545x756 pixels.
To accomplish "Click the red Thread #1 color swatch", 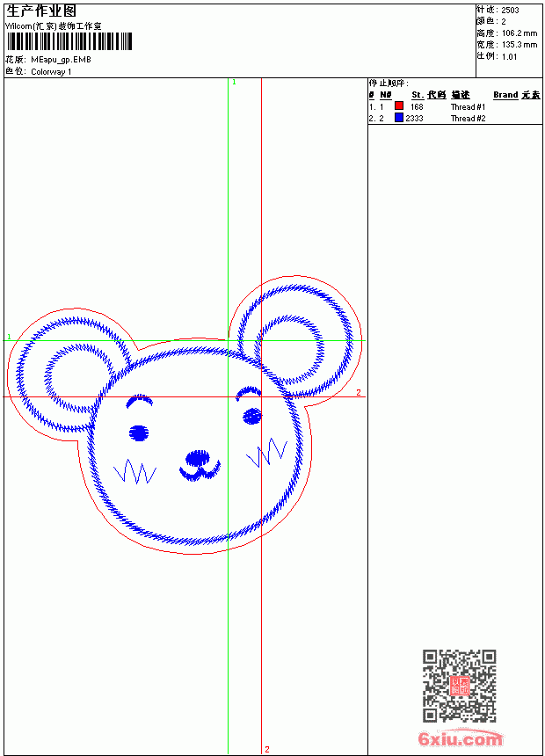I will 399,105.
